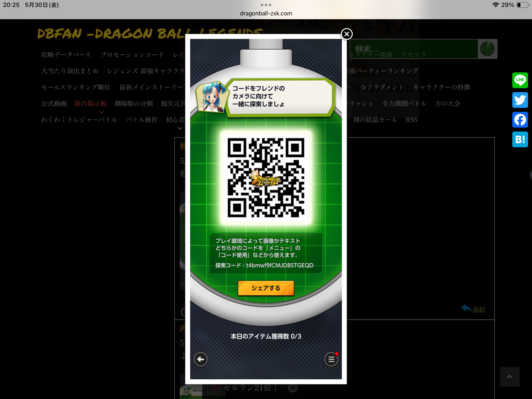Tap 本日のアイテム獲得数 0/3 text
Screen dimensions: 532x399
(266, 336)
